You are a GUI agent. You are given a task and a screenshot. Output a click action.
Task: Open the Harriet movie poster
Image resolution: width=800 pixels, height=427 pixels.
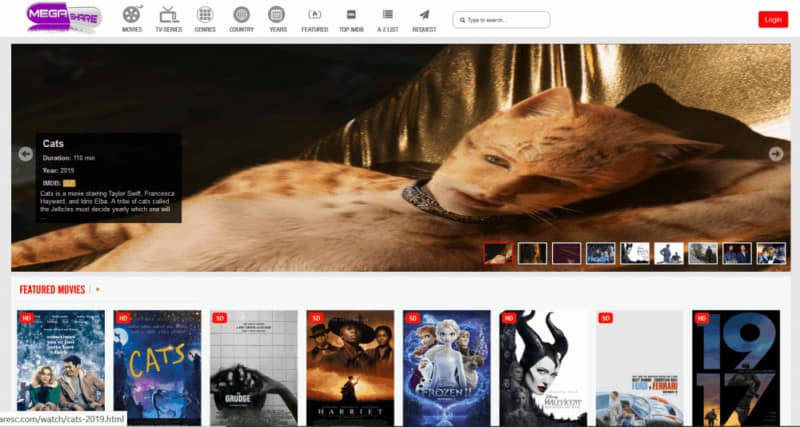(350, 368)
